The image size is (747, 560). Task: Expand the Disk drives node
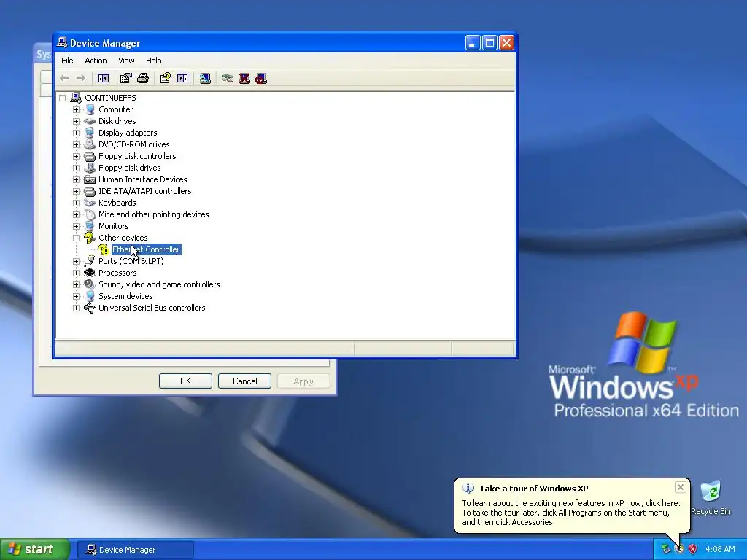coord(76,121)
